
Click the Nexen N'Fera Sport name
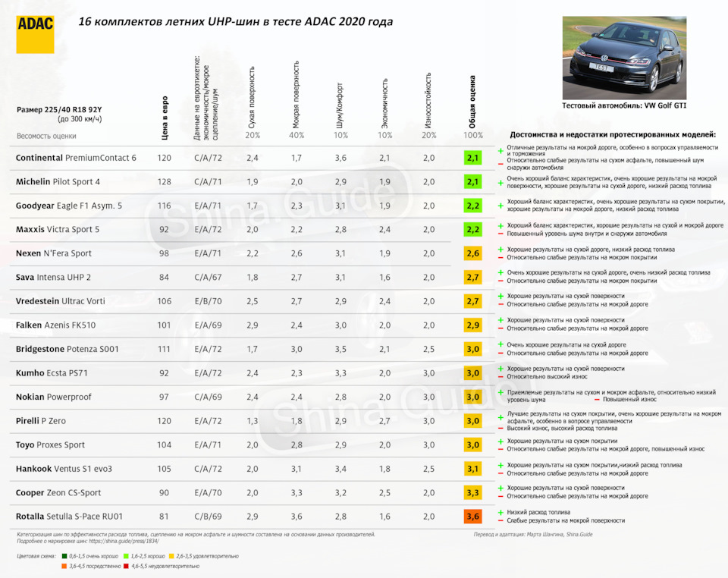tap(54, 253)
